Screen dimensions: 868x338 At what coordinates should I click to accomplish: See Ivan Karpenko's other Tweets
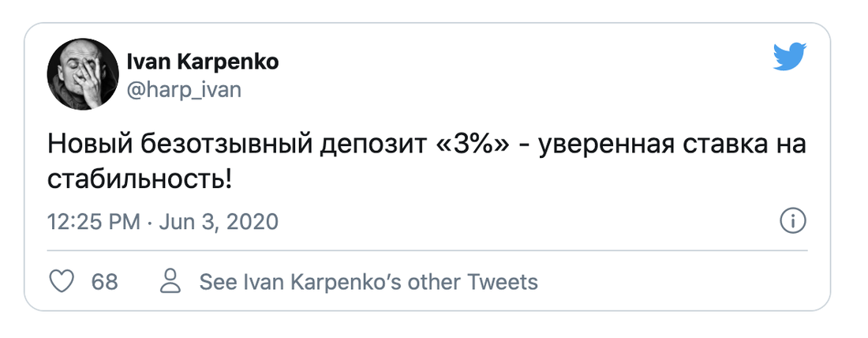369,281
